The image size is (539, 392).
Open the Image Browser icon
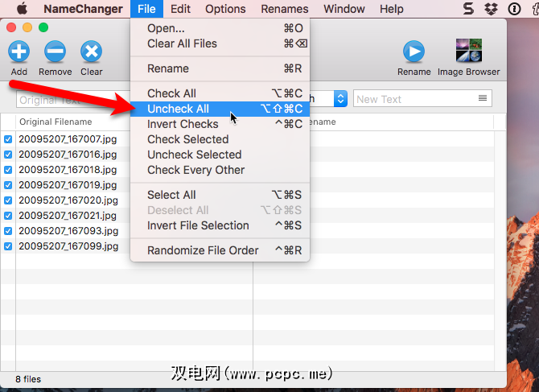(x=469, y=50)
